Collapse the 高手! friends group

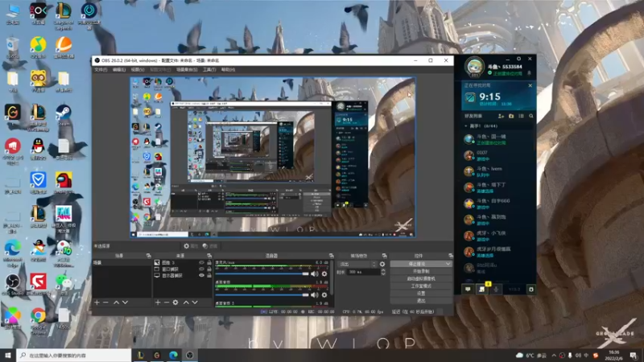click(466, 126)
